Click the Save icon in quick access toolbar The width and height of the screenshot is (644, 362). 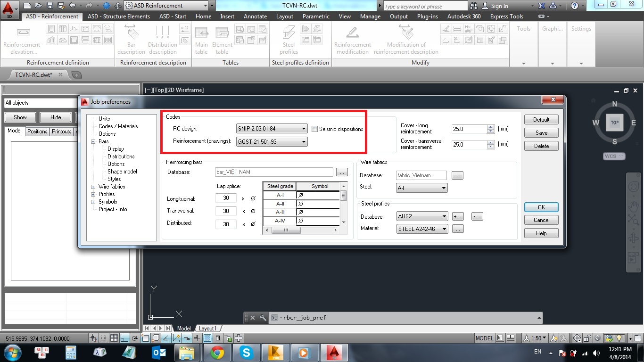point(50,6)
